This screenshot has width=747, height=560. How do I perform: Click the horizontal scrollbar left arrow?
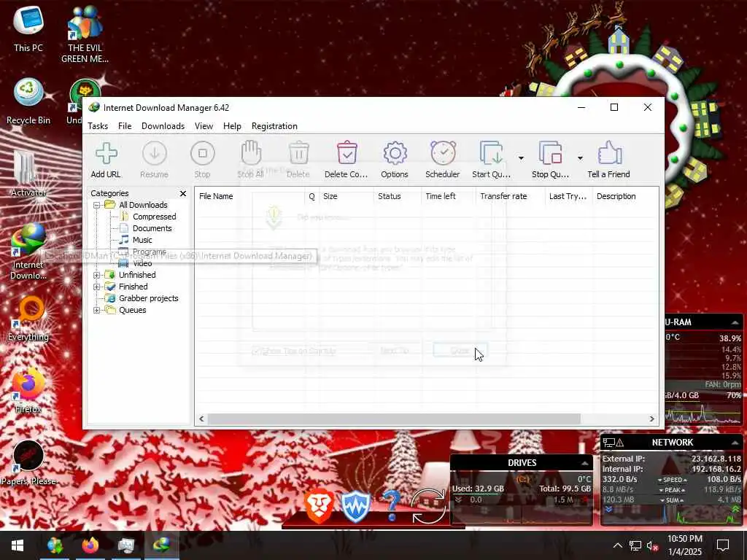click(x=201, y=419)
